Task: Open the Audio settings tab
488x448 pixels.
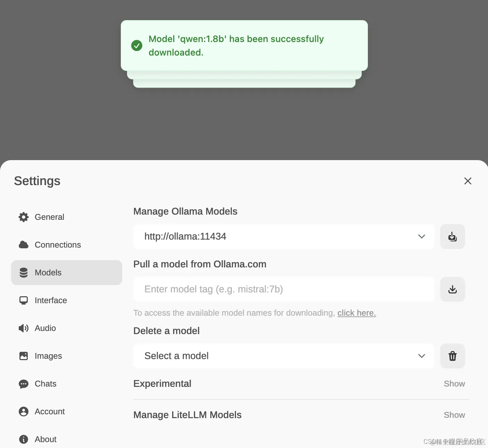Action: (66, 328)
